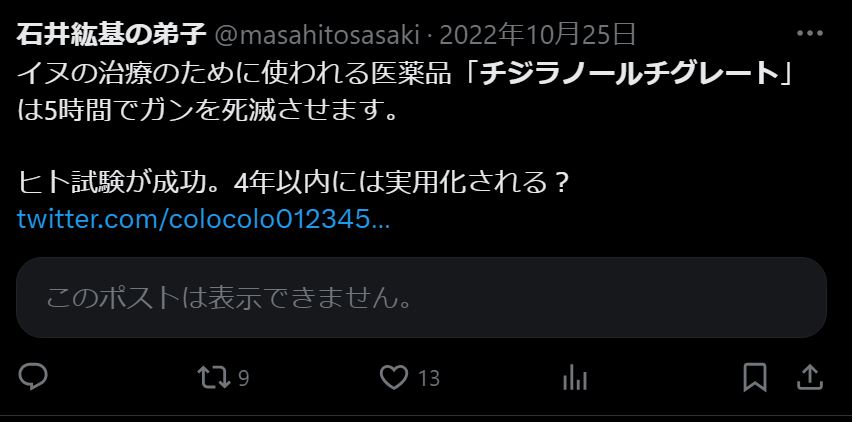852x422 pixels.
Task: Open the 2022年10月25日 timestamp permalink
Action: (x=537, y=35)
